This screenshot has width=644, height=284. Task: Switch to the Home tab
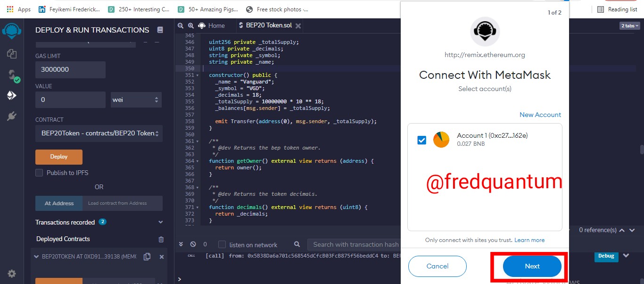coord(211,25)
